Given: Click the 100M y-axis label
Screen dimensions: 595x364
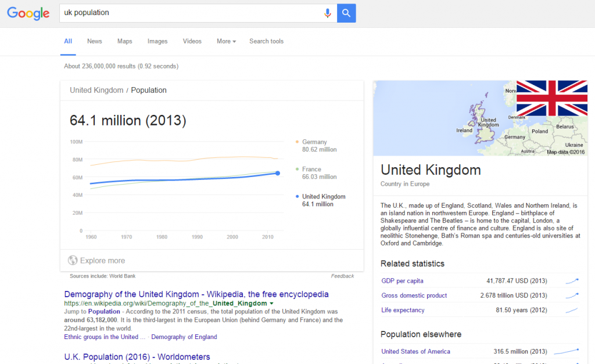Looking at the screenshot, I should coord(76,142).
